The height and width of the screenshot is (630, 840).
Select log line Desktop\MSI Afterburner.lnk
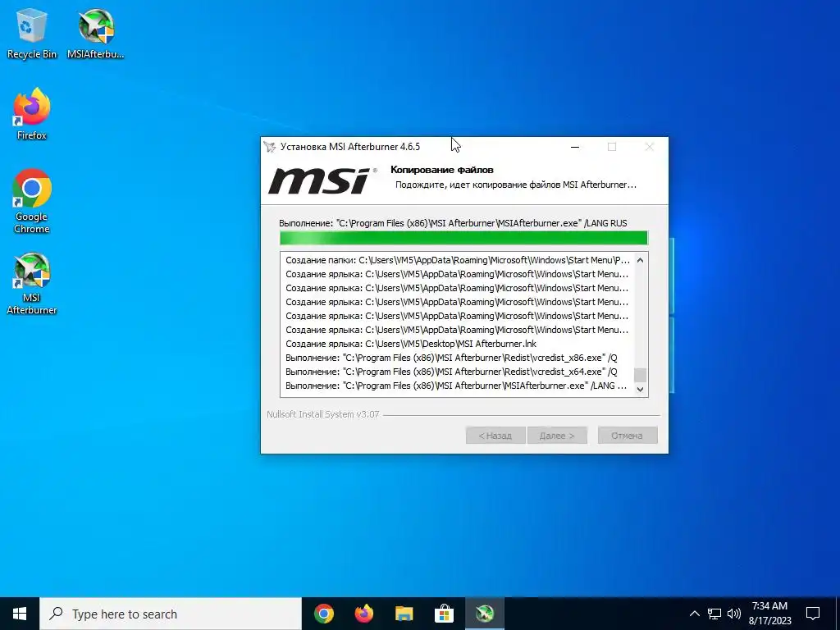(x=411, y=344)
